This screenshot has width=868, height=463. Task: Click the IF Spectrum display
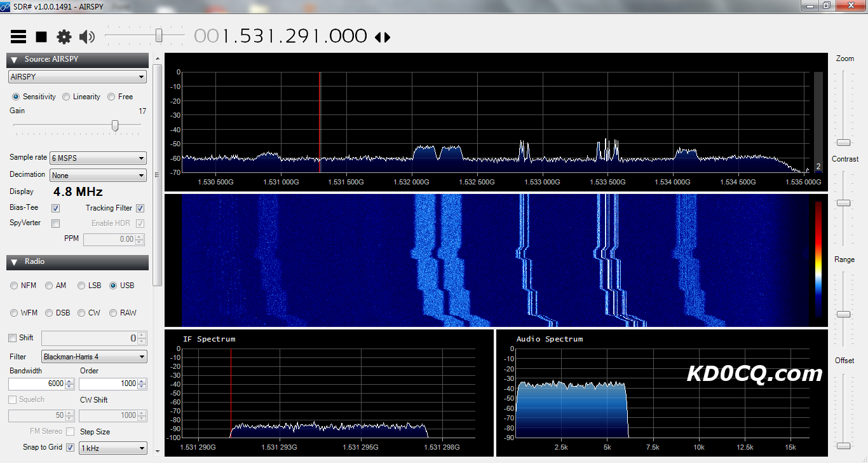tap(328, 392)
